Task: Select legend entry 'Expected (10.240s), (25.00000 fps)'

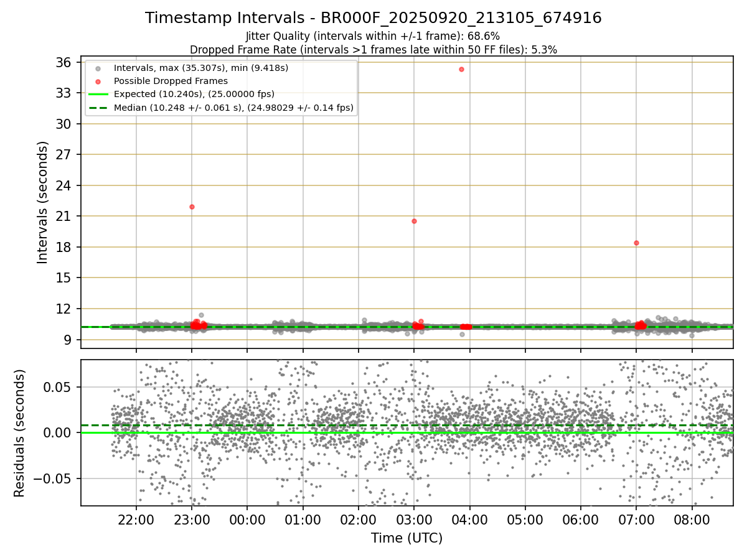Action: point(194,94)
